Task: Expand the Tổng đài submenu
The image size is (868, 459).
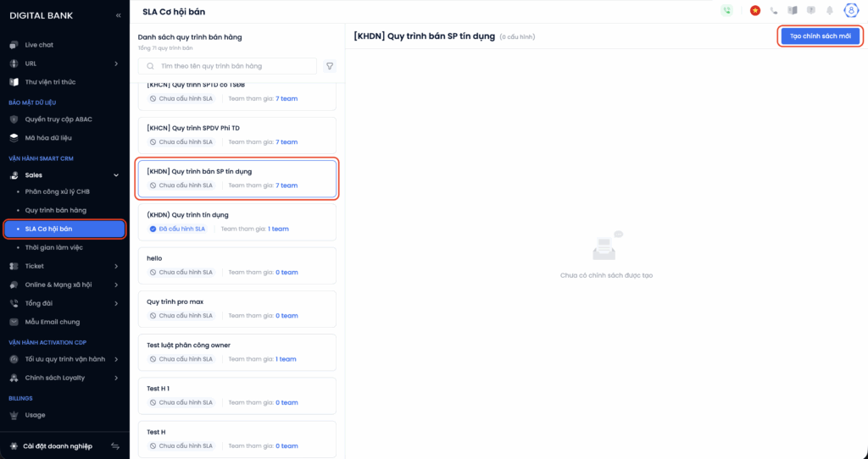Action: click(x=116, y=303)
